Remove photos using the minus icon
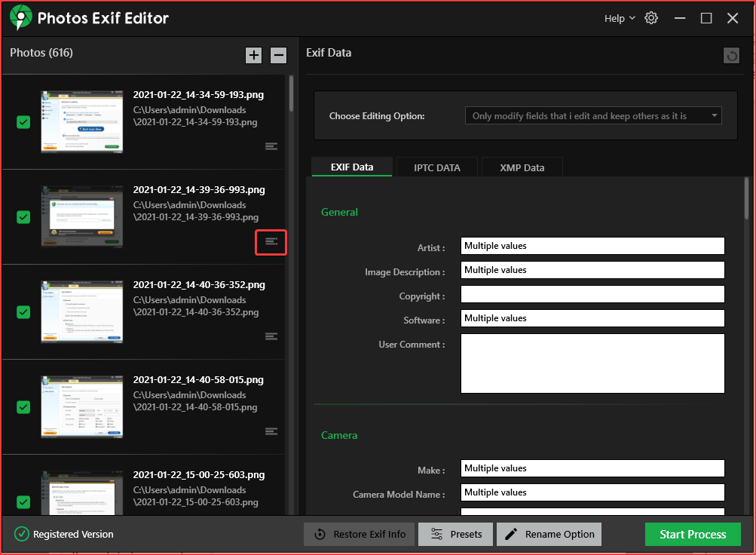The image size is (756, 555). coord(278,55)
